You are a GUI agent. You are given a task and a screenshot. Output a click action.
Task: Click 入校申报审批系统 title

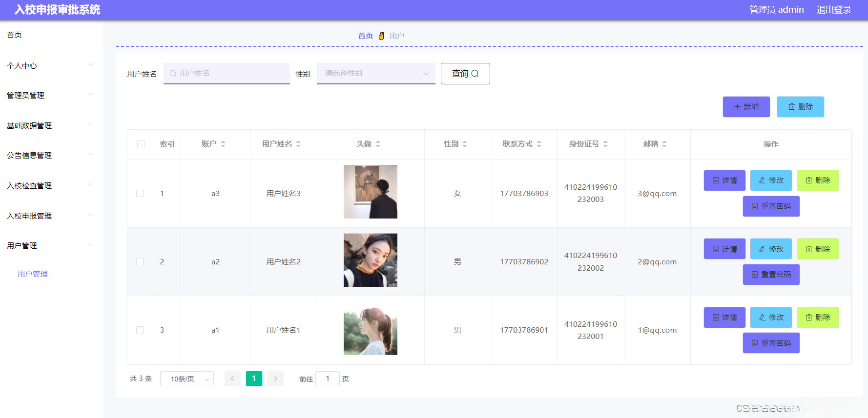[x=58, y=10]
